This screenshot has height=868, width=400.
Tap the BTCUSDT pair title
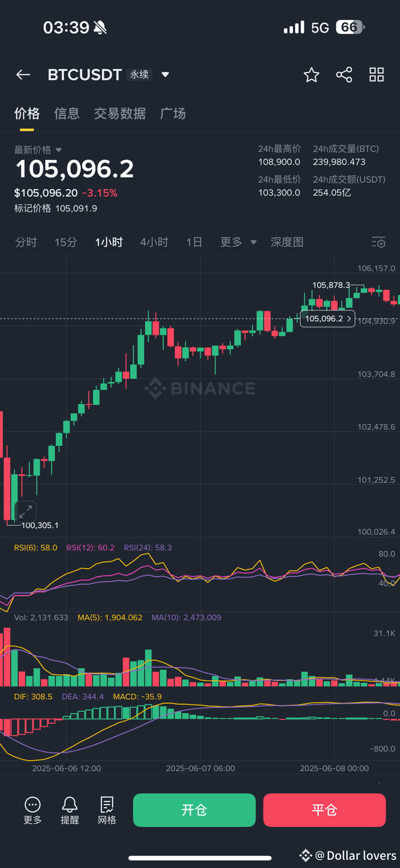[x=85, y=74]
